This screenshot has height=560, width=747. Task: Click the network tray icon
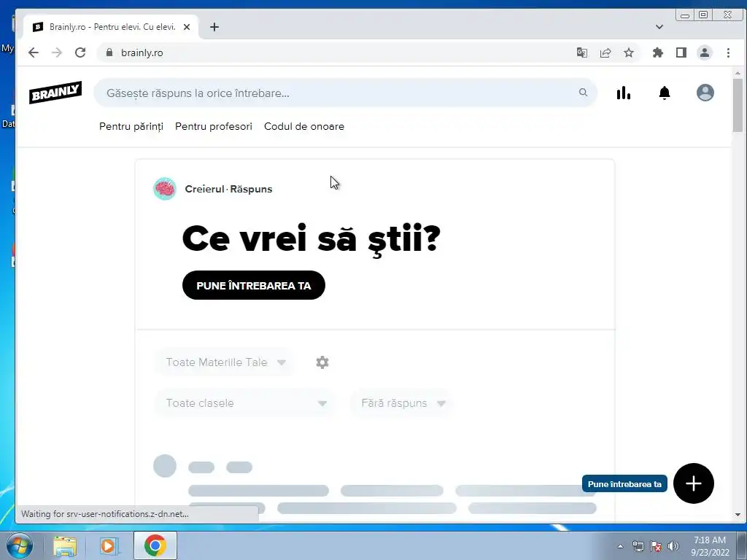tap(638, 546)
